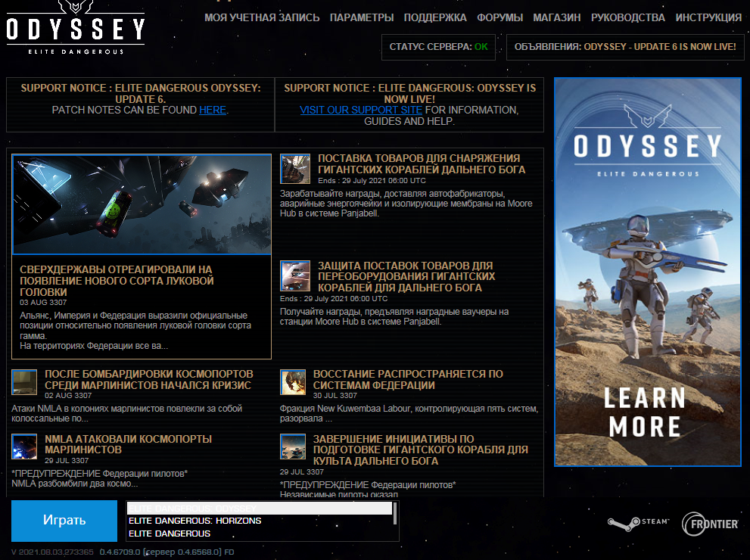The width and height of the screenshot is (750, 560).
Task: Follow the HERE patch notes link
Action: tap(213, 110)
